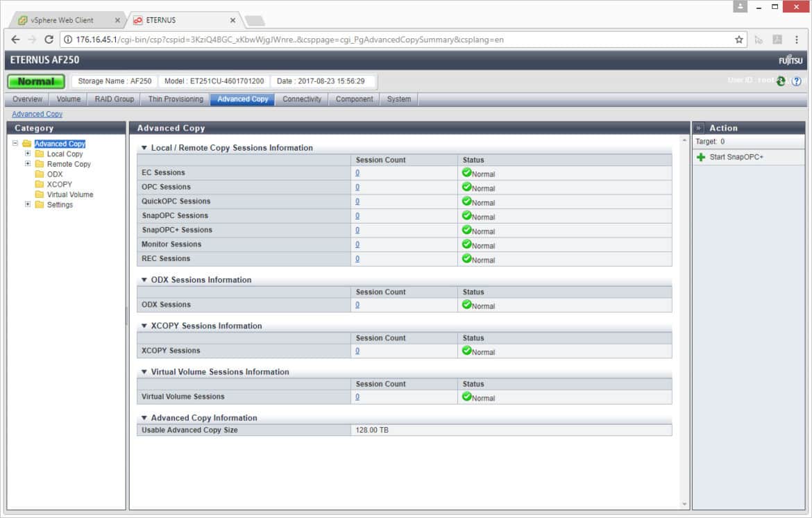Click the 'Usable Advanced Copy Size' label
This screenshot has width=812, height=518.
click(x=189, y=430)
